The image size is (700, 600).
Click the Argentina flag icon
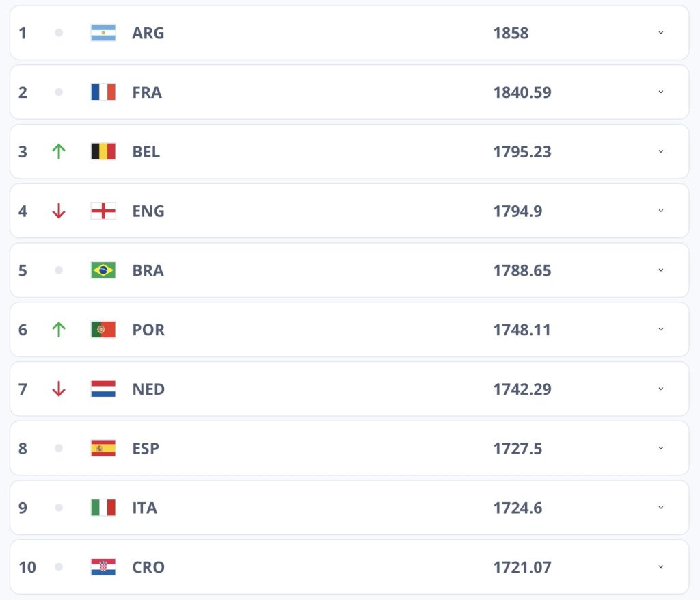click(103, 33)
